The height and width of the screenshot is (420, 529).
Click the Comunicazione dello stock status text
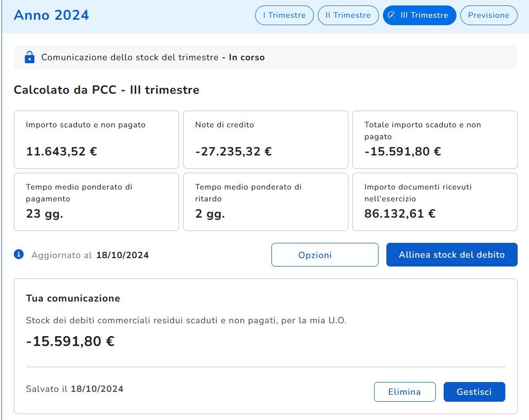click(153, 57)
